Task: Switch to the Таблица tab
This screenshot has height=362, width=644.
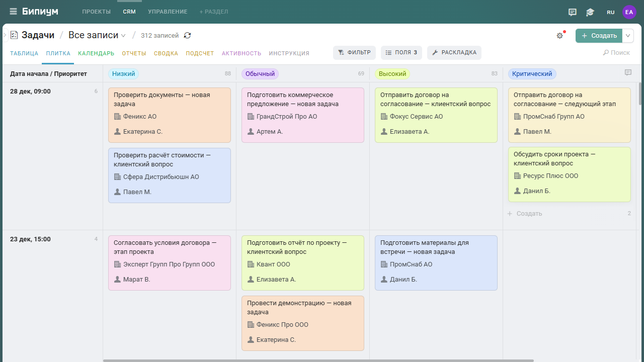Action: coord(24,53)
